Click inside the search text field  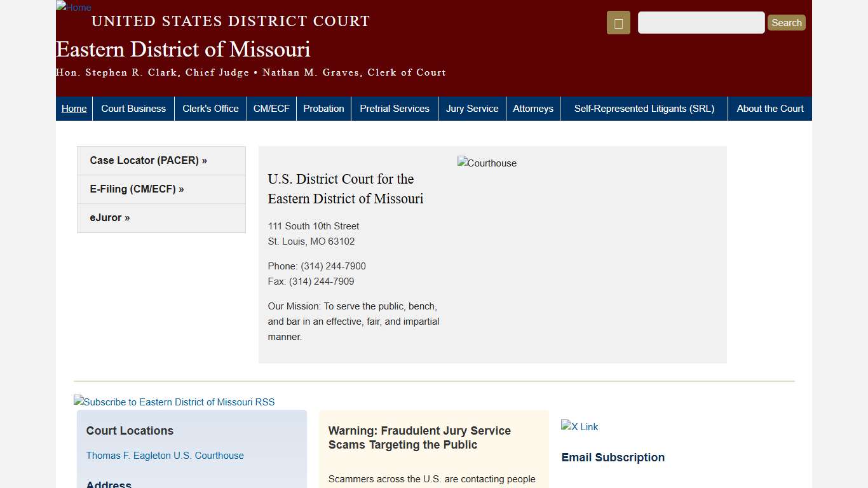point(701,22)
